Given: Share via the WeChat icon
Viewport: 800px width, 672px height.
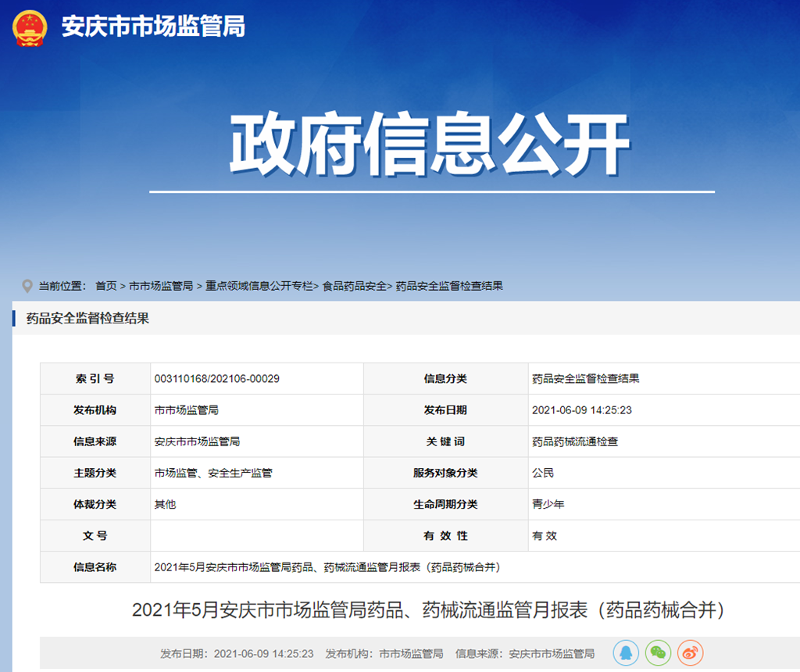Looking at the screenshot, I should [x=658, y=652].
